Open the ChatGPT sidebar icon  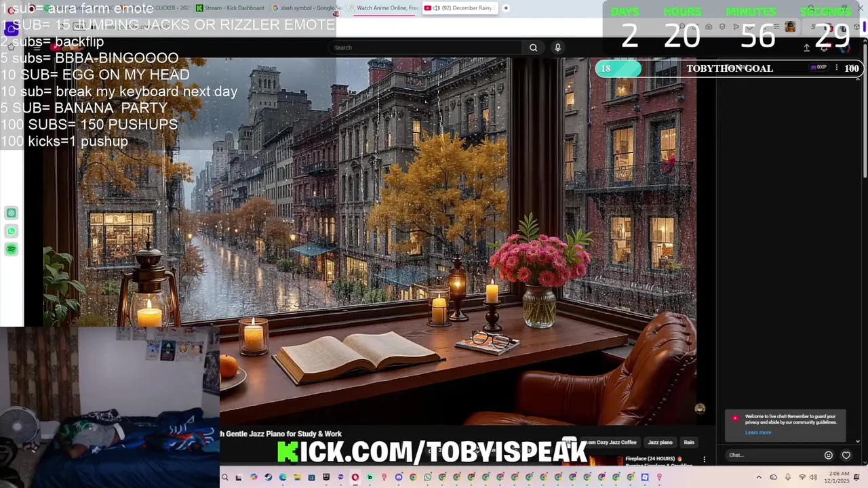pyautogui.click(x=12, y=213)
